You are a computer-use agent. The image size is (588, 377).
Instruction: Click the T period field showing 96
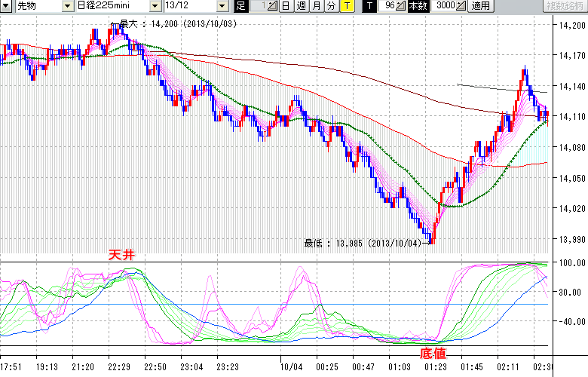point(388,6)
